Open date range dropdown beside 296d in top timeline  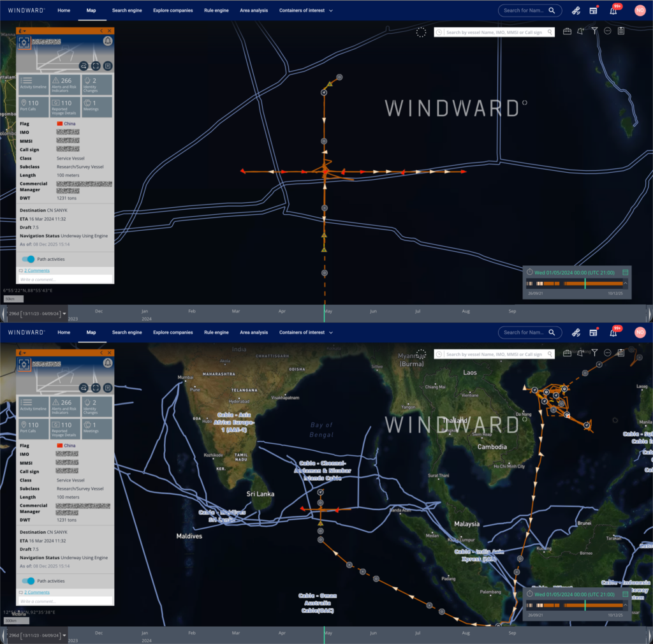64,314
